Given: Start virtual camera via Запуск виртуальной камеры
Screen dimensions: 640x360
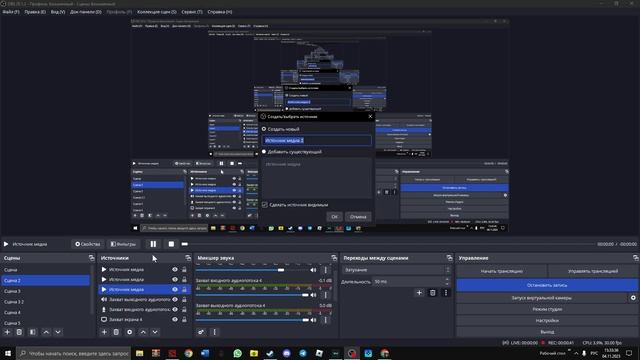Looking at the screenshot, I should pyautogui.click(x=542, y=298).
